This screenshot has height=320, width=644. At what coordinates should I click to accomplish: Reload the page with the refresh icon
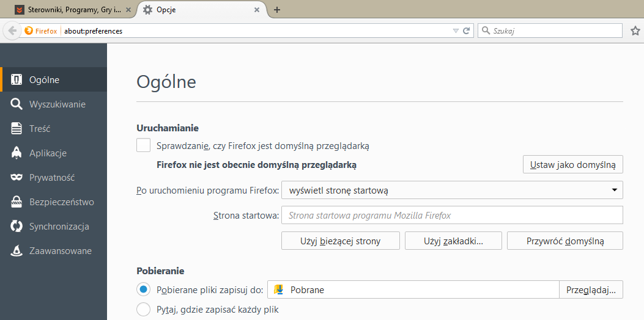coord(466,31)
